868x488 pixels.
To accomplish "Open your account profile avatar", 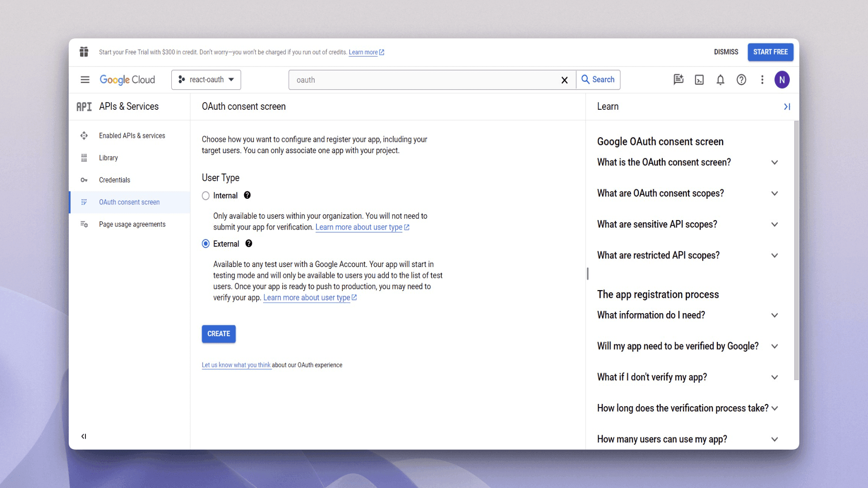I will [783, 80].
